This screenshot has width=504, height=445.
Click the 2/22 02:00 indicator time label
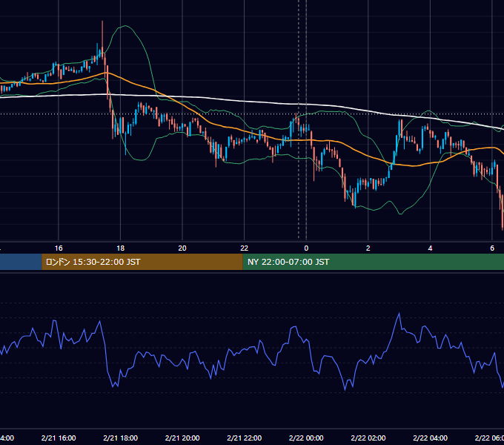click(368, 438)
